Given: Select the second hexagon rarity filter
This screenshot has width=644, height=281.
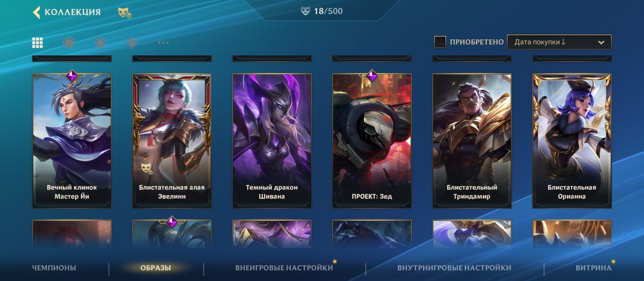Looking at the screenshot, I should click(x=100, y=43).
